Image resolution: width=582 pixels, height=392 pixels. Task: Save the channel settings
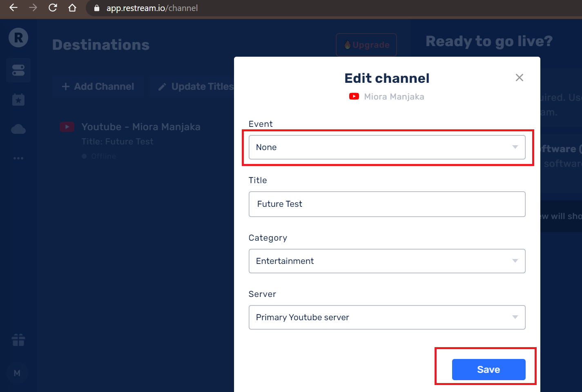coord(488,370)
